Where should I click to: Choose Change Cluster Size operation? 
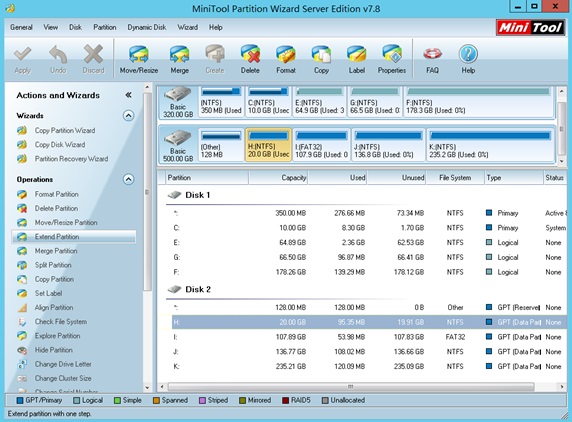click(63, 379)
